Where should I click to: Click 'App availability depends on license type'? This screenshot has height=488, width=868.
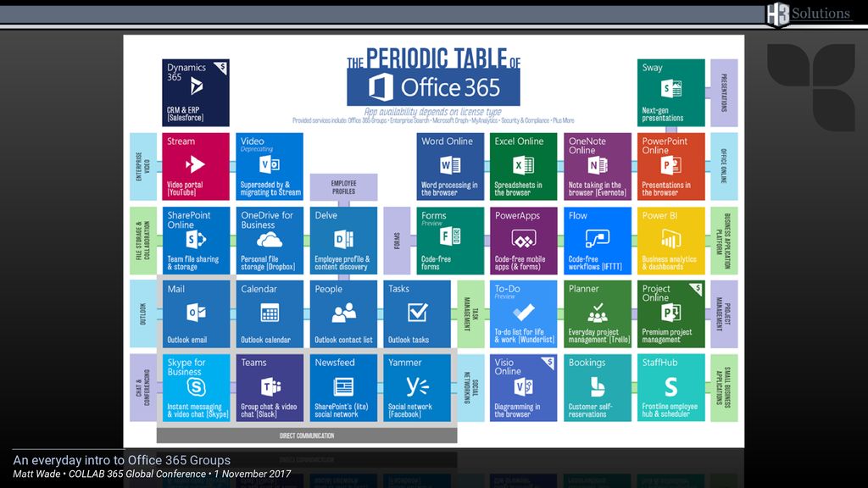click(x=433, y=111)
